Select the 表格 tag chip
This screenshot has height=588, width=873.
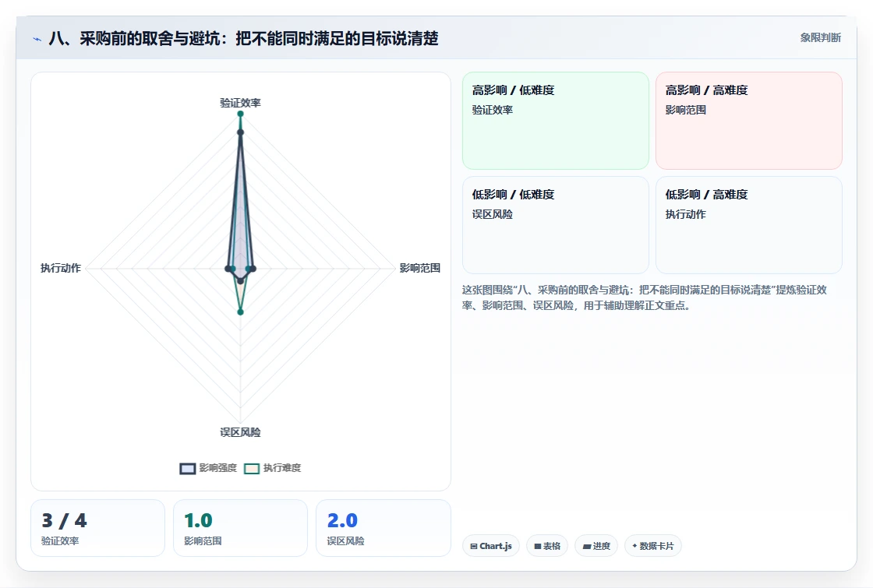pyautogui.click(x=547, y=546)
